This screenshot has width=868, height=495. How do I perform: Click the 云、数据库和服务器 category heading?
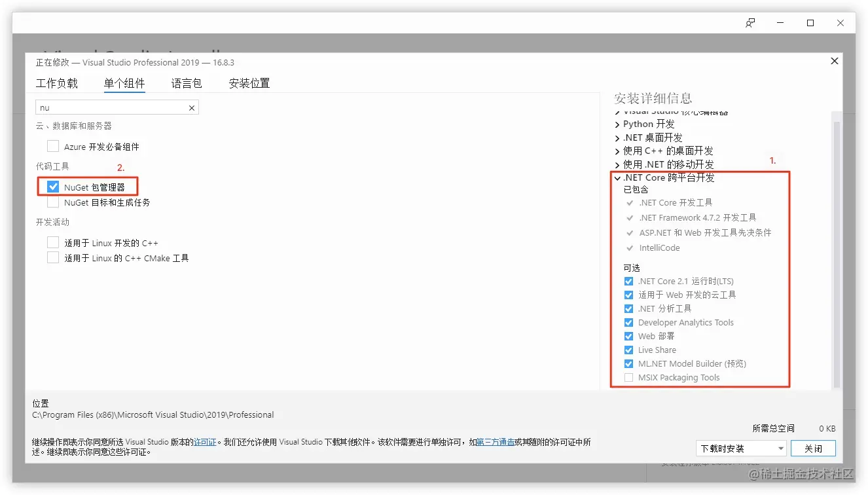click(74, 126)
